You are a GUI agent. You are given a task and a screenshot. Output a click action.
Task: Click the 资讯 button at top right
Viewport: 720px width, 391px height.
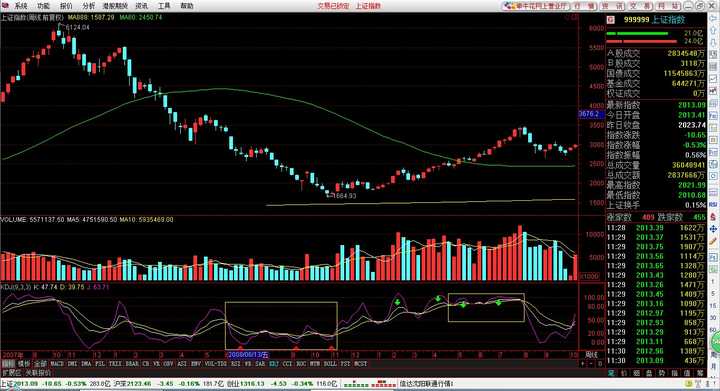point(612,6)
